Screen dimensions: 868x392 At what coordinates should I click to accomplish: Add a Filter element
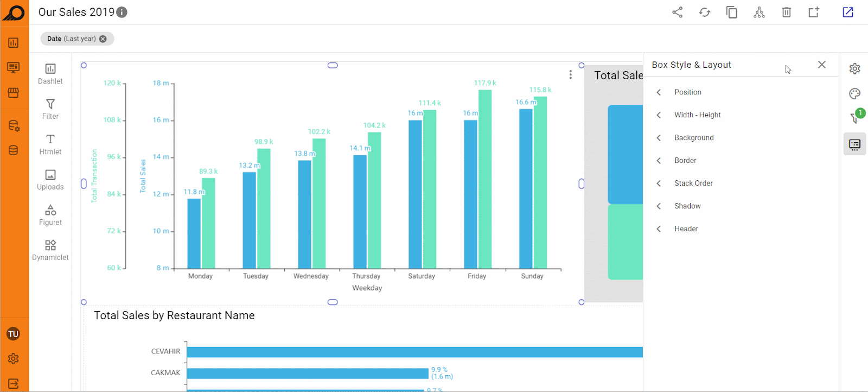point(50,109)
